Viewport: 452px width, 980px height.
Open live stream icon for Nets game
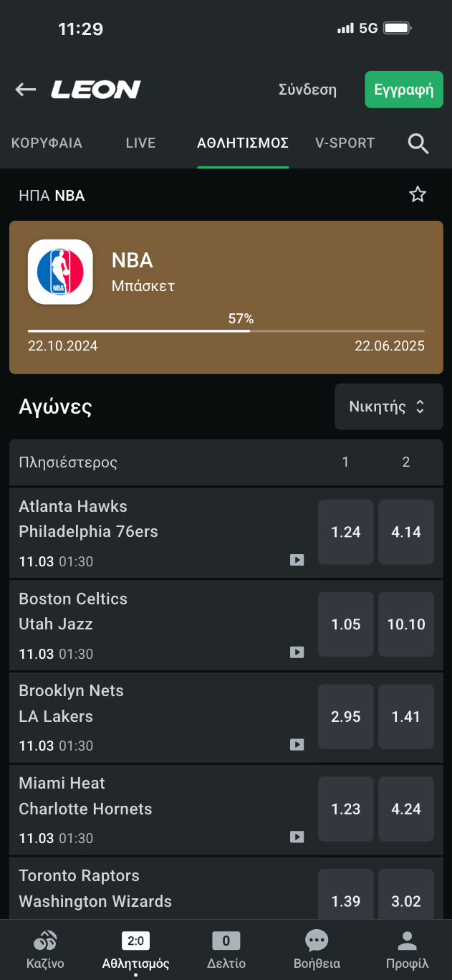(297, 745)
